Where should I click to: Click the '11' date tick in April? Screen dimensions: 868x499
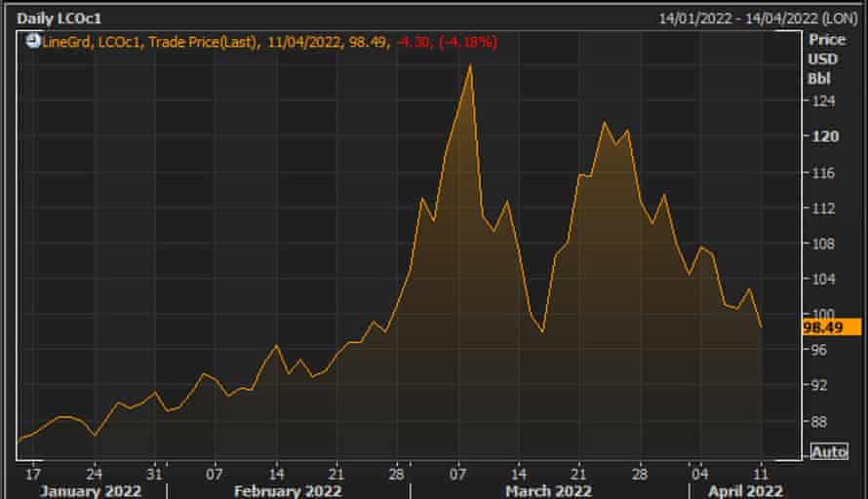tap(761, 474)
